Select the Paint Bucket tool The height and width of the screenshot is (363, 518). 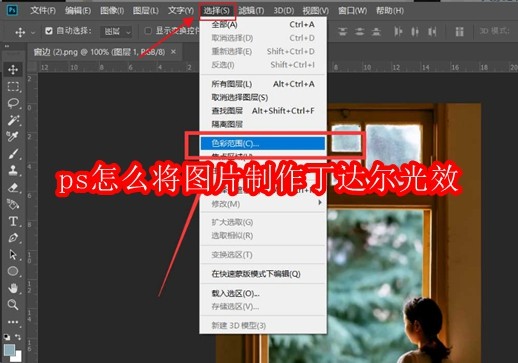pos(13,204)
